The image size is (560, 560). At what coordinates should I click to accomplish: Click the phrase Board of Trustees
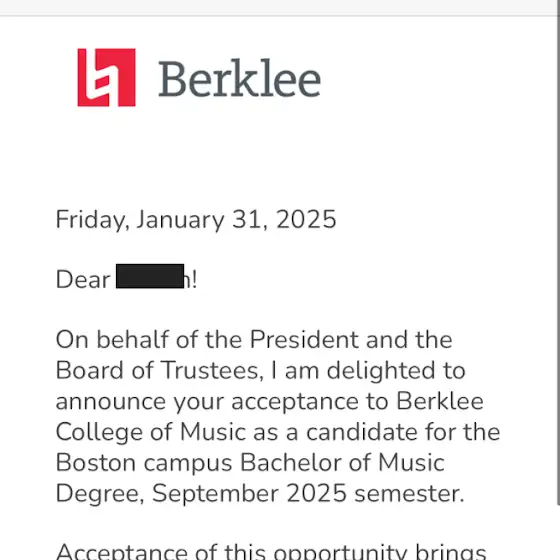tap(158, 370)
